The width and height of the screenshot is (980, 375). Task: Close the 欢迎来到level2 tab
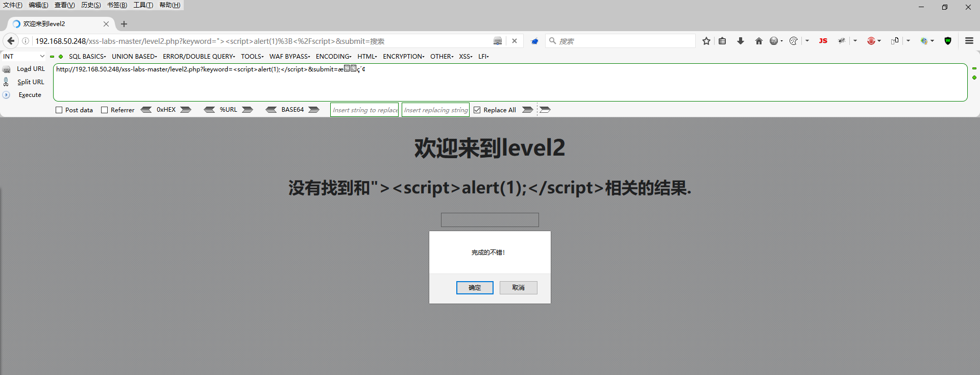point(106,24)
